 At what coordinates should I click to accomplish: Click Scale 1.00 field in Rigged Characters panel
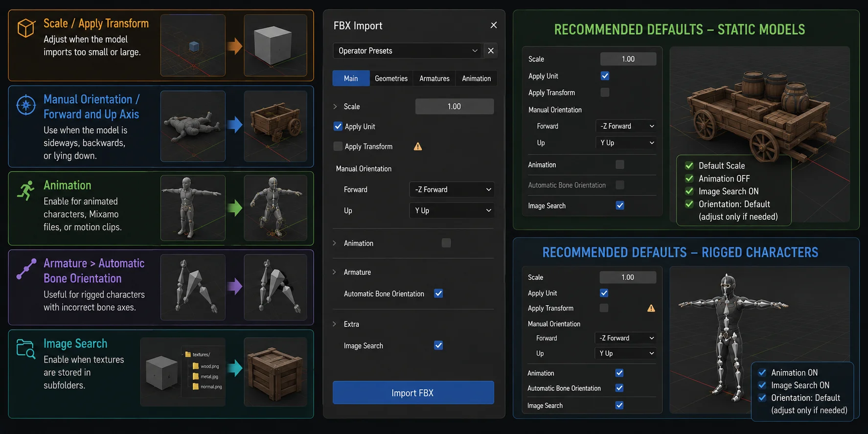coord(628,277)
